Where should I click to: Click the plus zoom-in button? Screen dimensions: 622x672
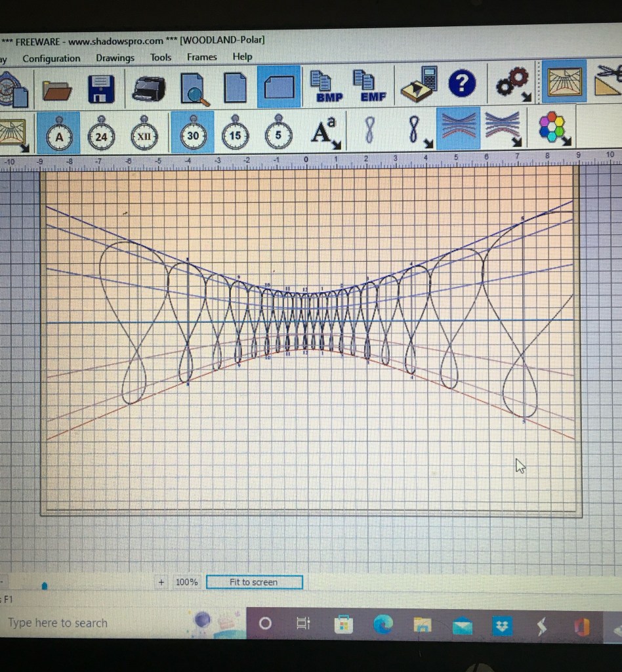coord(161,582)
